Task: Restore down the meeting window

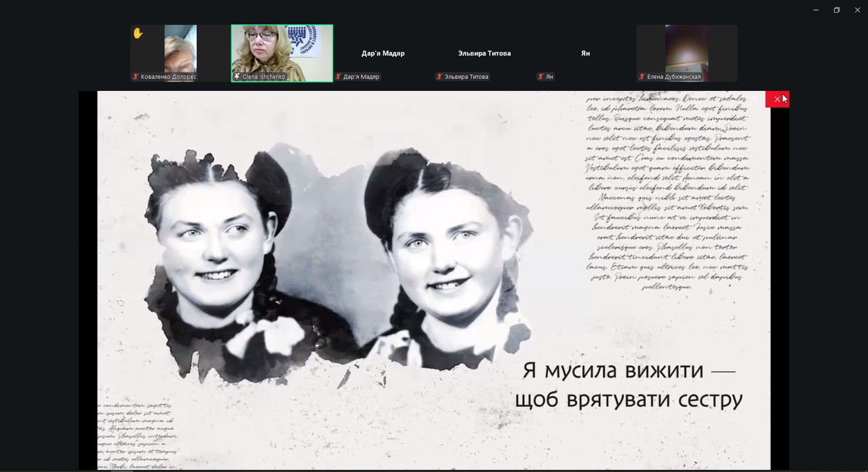Action: [x=837, y=10]
